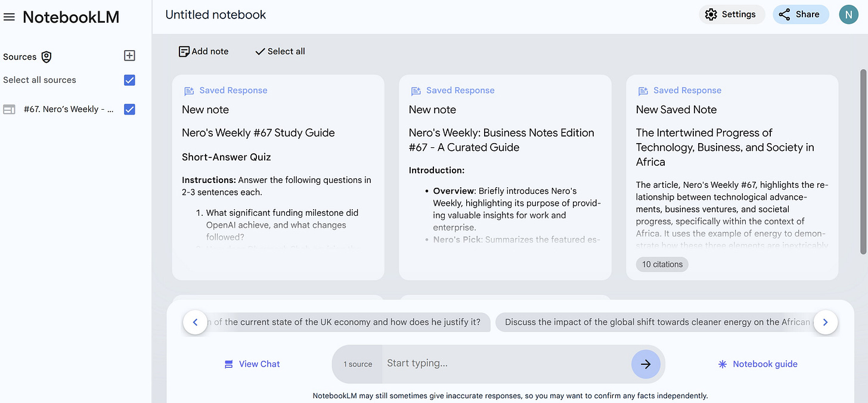
Task: Click the source document icon for Nero's Weekly
Action: point(9,109)
